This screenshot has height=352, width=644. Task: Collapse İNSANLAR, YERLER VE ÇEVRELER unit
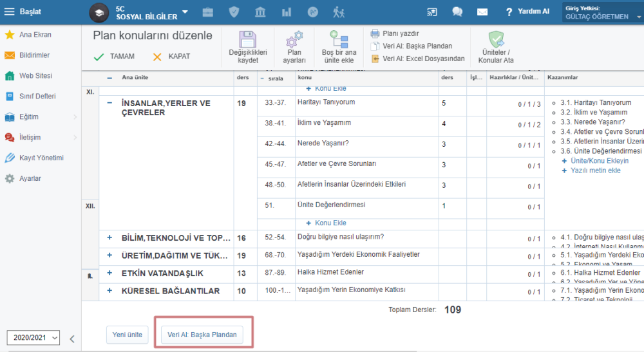(x=109, y=103)
